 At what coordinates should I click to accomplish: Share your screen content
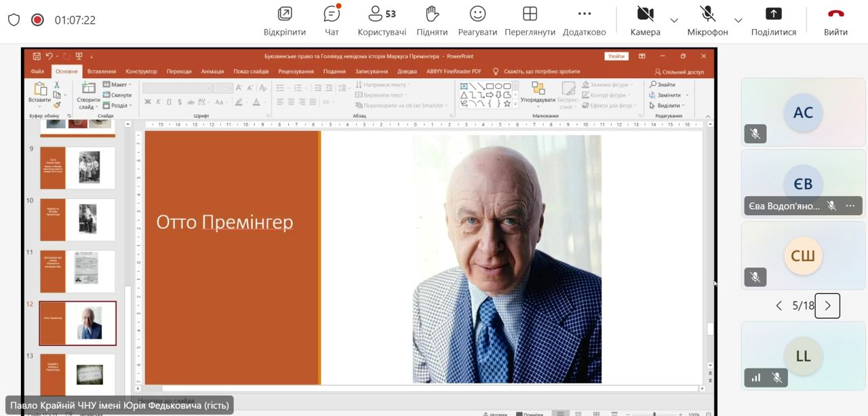click(x=773, y=20)
